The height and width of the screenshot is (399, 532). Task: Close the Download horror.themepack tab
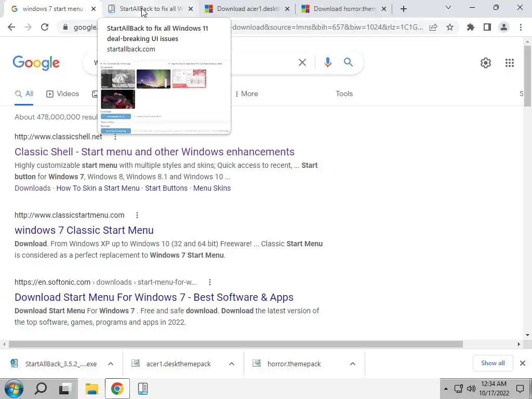coord(384,9)
